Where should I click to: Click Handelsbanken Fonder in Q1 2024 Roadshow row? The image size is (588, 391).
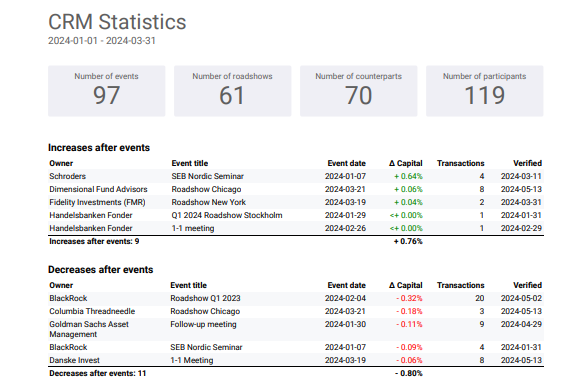click(x=91, y=215)
